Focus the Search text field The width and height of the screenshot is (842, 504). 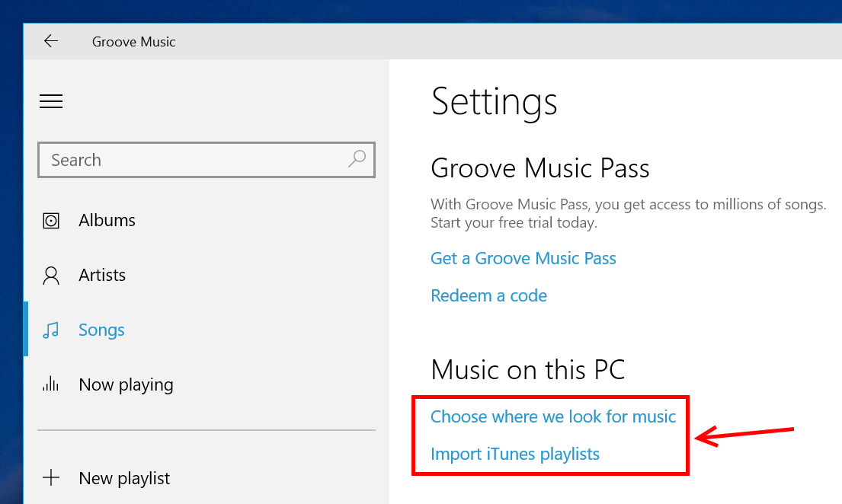(190, 160)
